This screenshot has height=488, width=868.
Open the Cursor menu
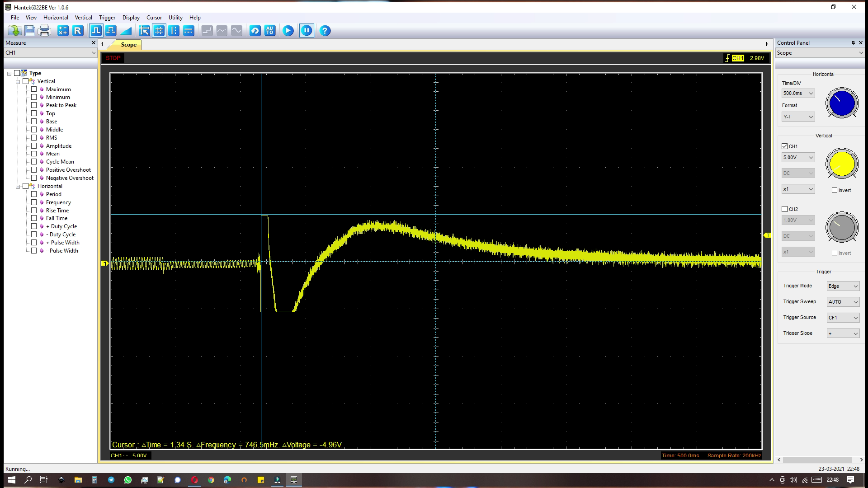pos(154,18)
